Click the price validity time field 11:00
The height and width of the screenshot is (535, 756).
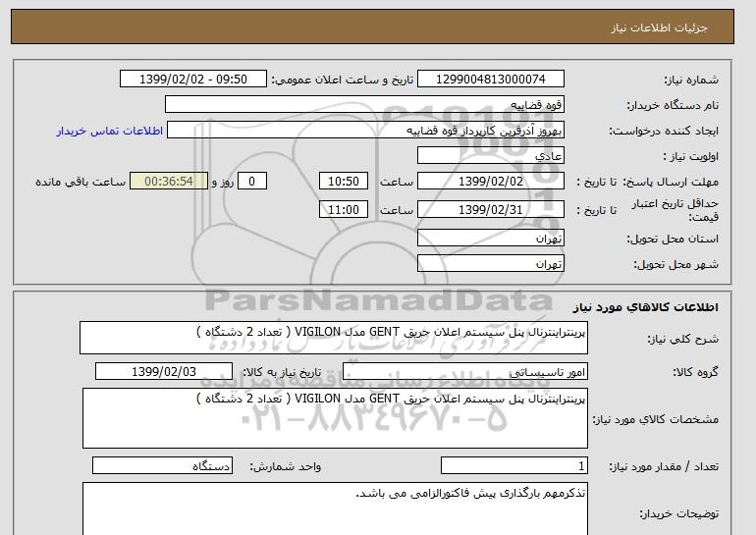click(344, 210)
